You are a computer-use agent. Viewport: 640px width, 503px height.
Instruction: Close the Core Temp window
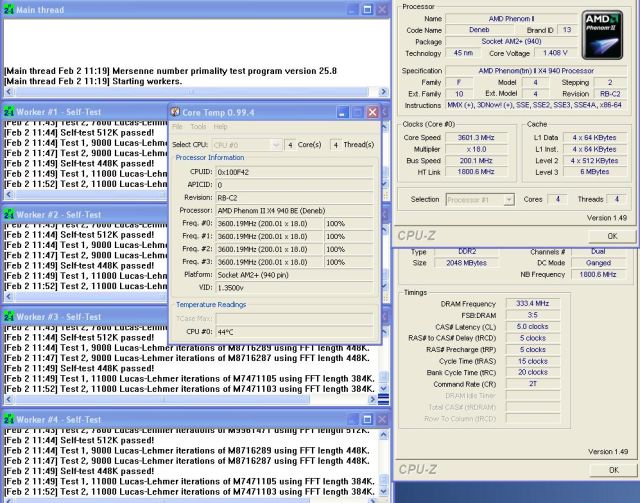click(x=372, y=112)
